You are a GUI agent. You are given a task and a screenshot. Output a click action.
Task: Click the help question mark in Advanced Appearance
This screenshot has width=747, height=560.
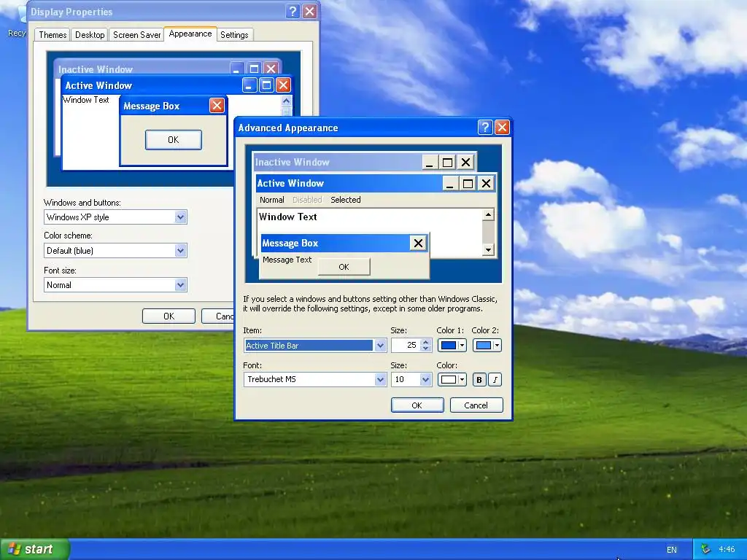pyautogui.click(x=485, y=127)
